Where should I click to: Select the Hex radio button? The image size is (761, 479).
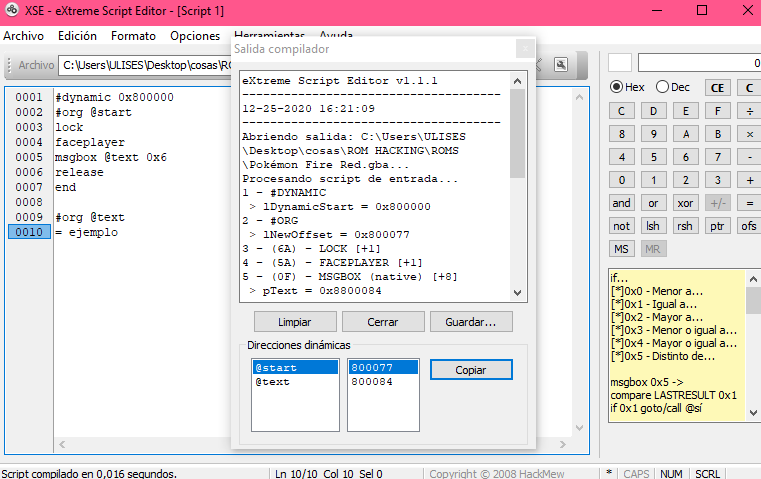(616, 87)
